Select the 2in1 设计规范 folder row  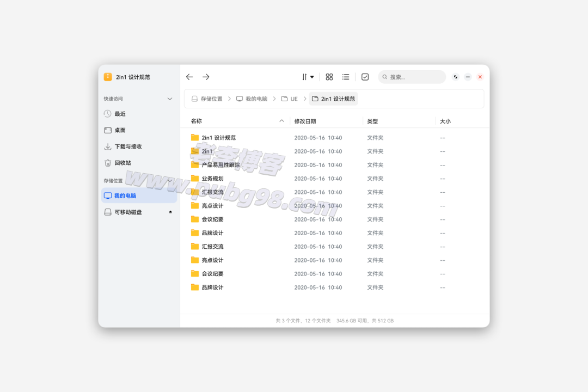click(x=335, y=138)
